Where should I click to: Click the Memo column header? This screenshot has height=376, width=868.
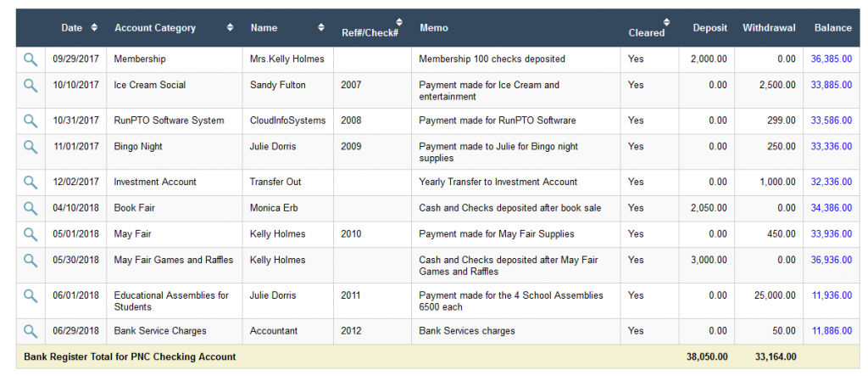pyautogui.click(x=433, y=28)
